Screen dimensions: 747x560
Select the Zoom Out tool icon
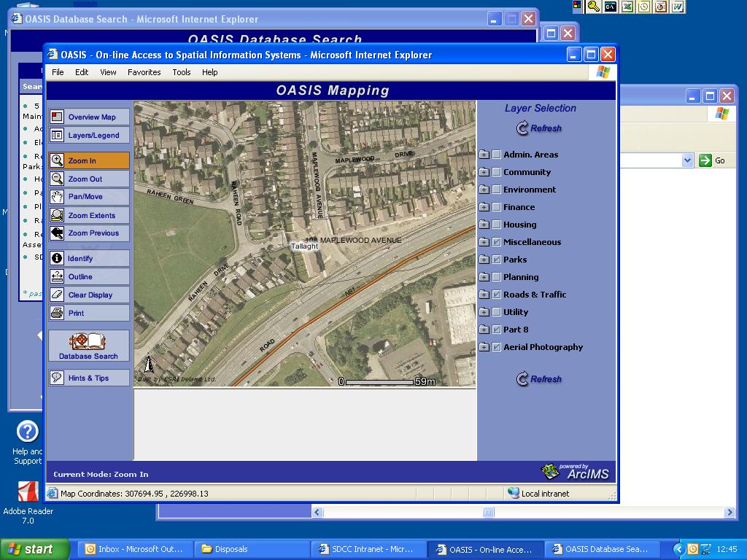click(x=57, y=179)
